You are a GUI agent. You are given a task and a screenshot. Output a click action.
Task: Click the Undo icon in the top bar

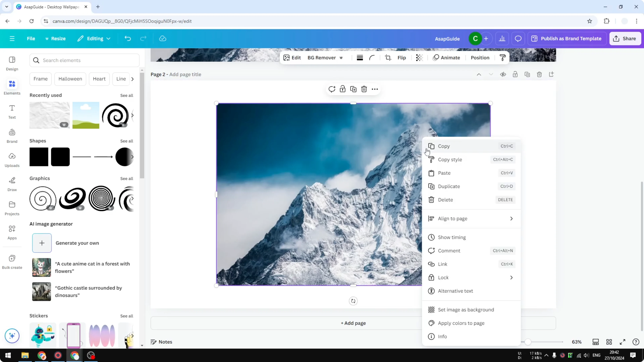(x=128, y=38)
